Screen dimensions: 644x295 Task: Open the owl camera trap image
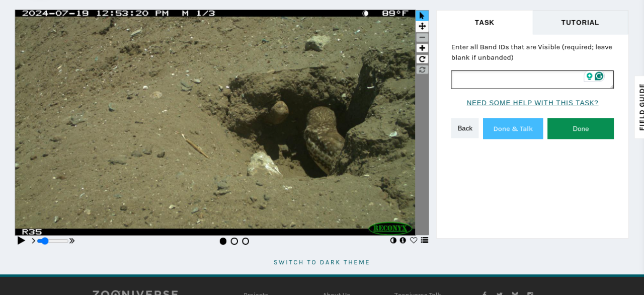click(215, 123)
